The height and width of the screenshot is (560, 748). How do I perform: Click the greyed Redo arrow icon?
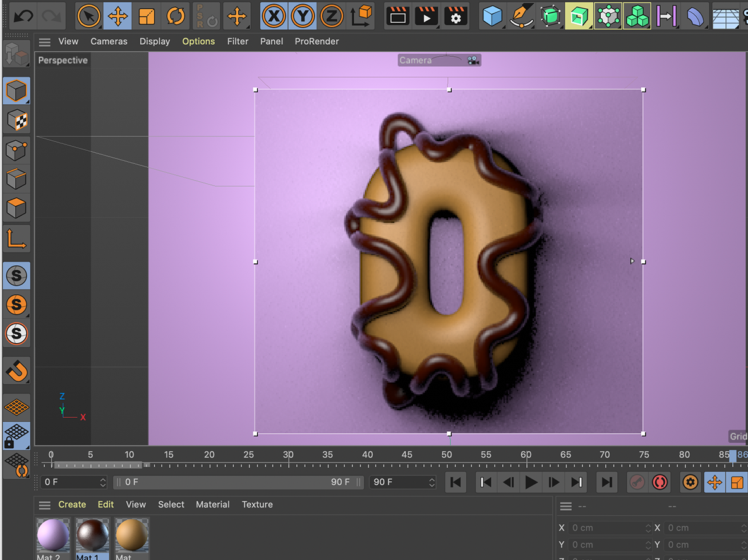pyautogui.click(x=51, y=16)
